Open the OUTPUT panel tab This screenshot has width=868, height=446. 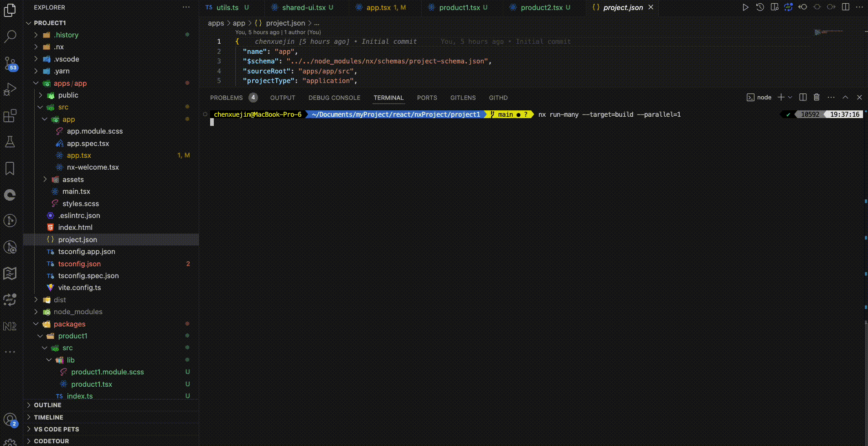click(x=283, y=98)
